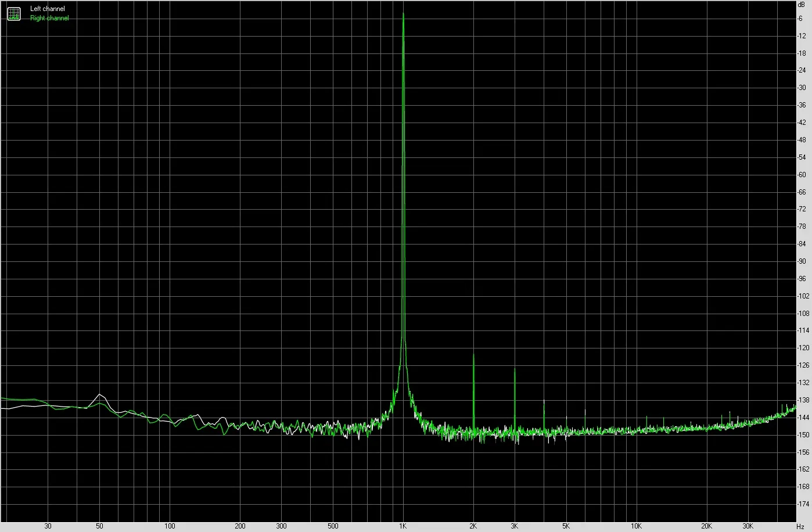
Task: Click the 500 Hz axis label
Action: tap(333, 526)
